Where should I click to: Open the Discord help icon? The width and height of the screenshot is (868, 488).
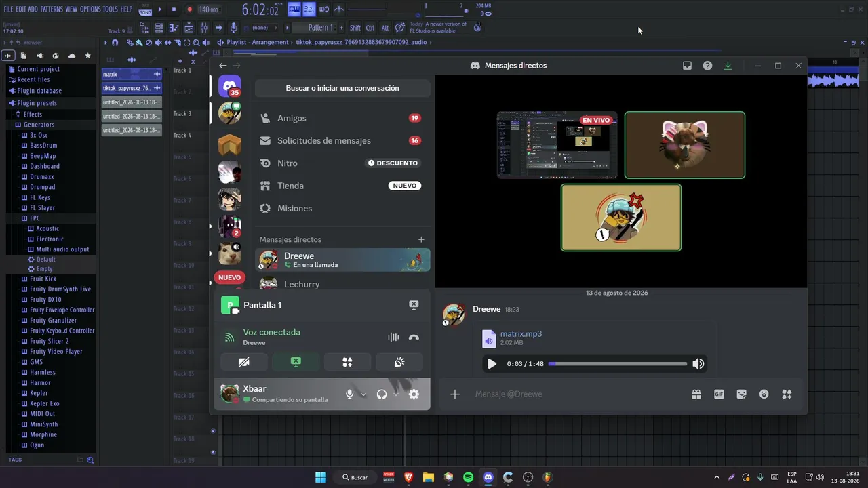point(707,66)
